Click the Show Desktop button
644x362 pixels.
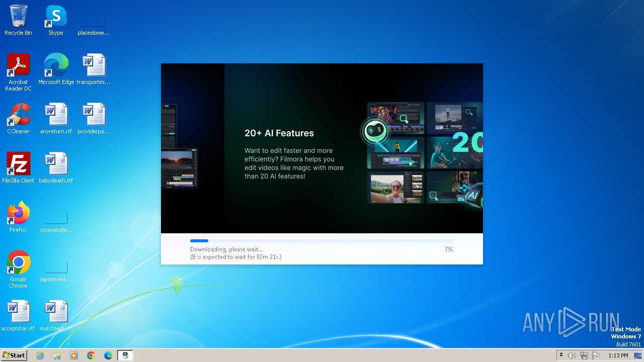(638, 355)
